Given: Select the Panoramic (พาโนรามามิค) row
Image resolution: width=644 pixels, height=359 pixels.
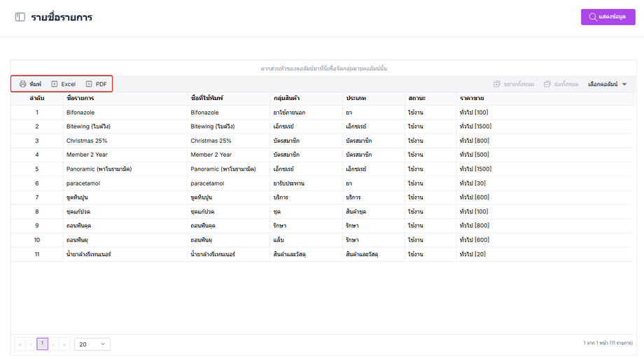Looking at the screenshot, I should point(99,169).
